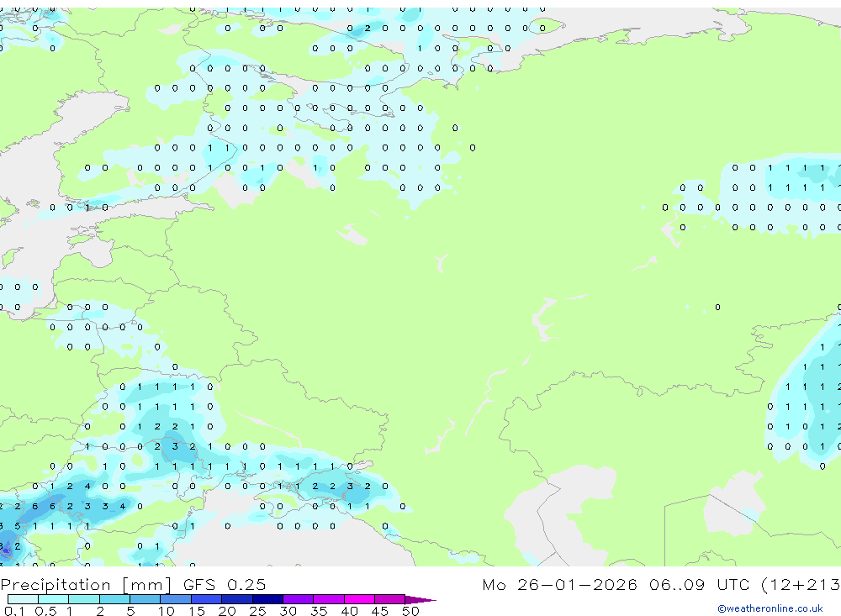This screenshot has height=616, width=841.
Task: Click the "(12+213" forecast offset text
Action: (801, 585)
